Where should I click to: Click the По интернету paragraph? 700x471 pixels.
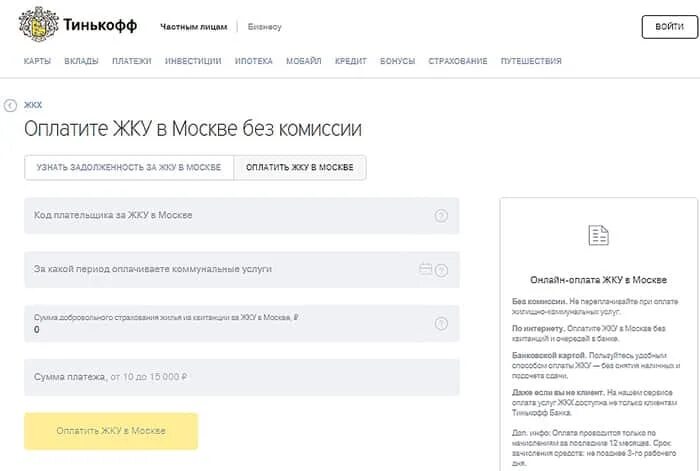(589, 333)
